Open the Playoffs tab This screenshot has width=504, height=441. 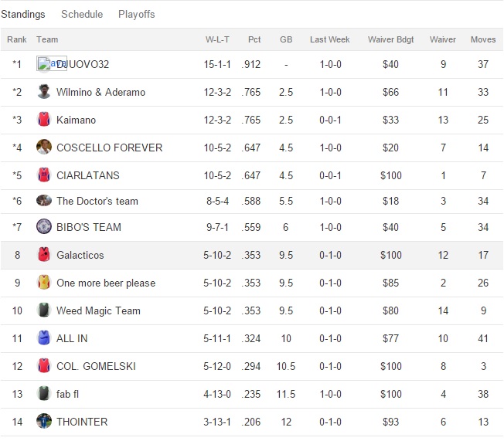click(x=136, y=15)
